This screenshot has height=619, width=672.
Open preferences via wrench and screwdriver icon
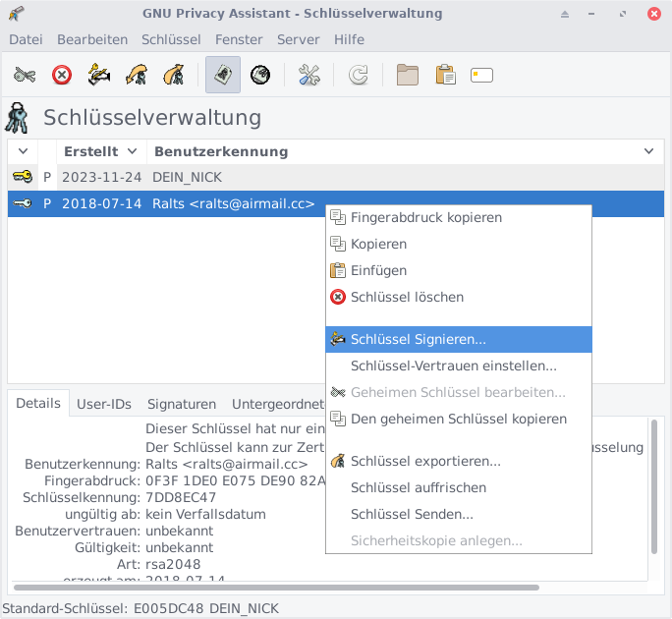pos(309,76)
